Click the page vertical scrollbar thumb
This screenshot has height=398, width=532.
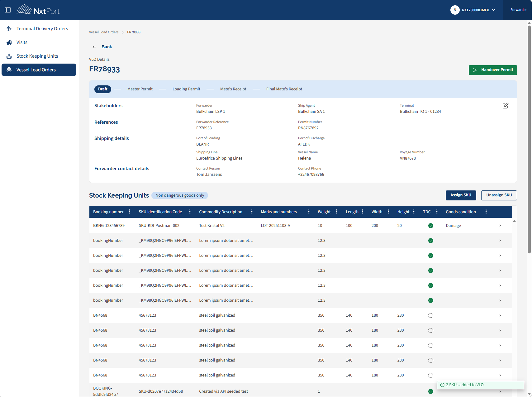(529, 139)
